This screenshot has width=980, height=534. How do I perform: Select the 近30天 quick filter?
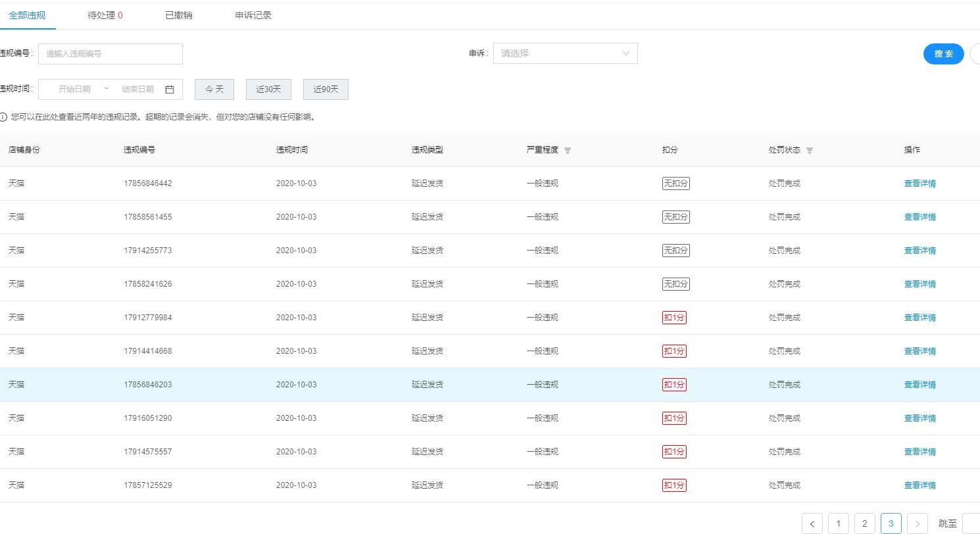point(268,89)
